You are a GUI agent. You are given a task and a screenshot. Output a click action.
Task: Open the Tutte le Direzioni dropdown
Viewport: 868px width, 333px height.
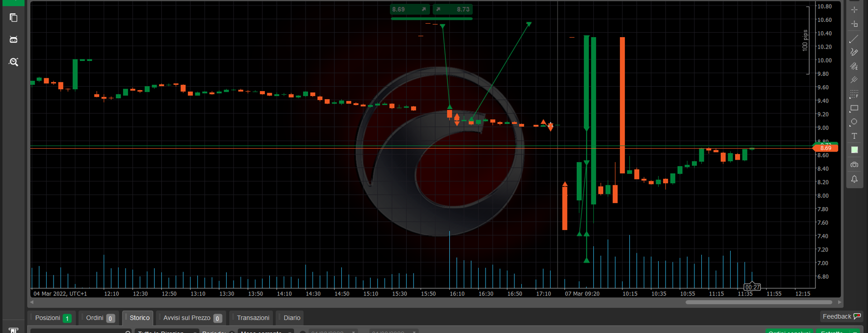tap(166, 331)
